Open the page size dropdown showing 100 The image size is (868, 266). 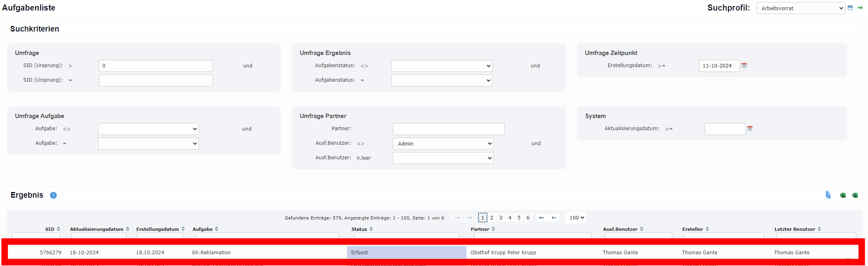(x=576, y=218)
